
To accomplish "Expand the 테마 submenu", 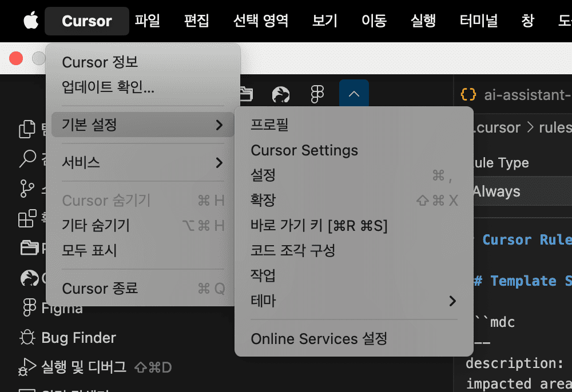I will click(354, 301).
